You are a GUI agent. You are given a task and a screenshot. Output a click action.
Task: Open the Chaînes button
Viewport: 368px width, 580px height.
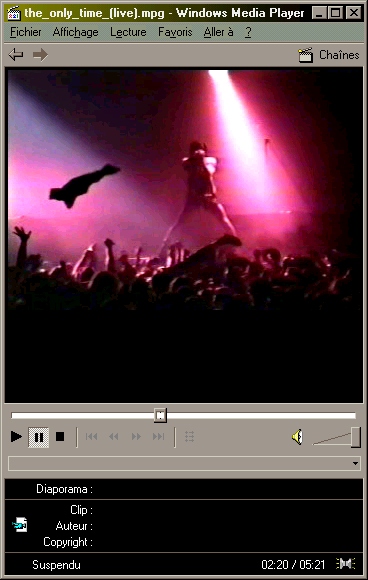click(x=329, y=55)
